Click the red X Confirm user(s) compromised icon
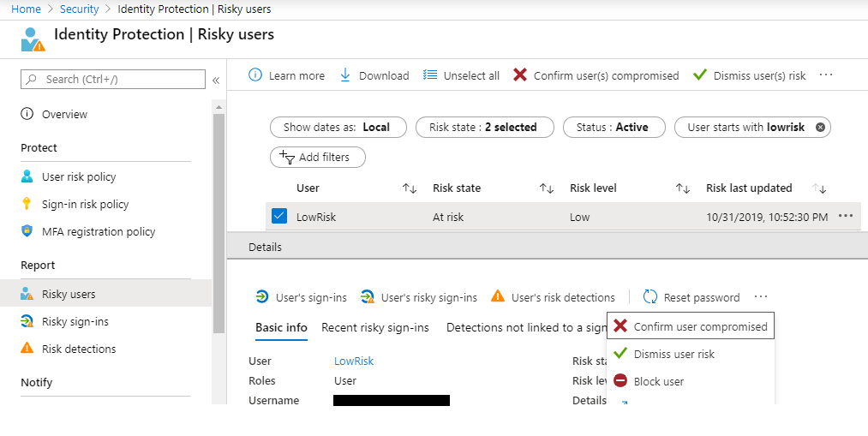 point(520,75)
